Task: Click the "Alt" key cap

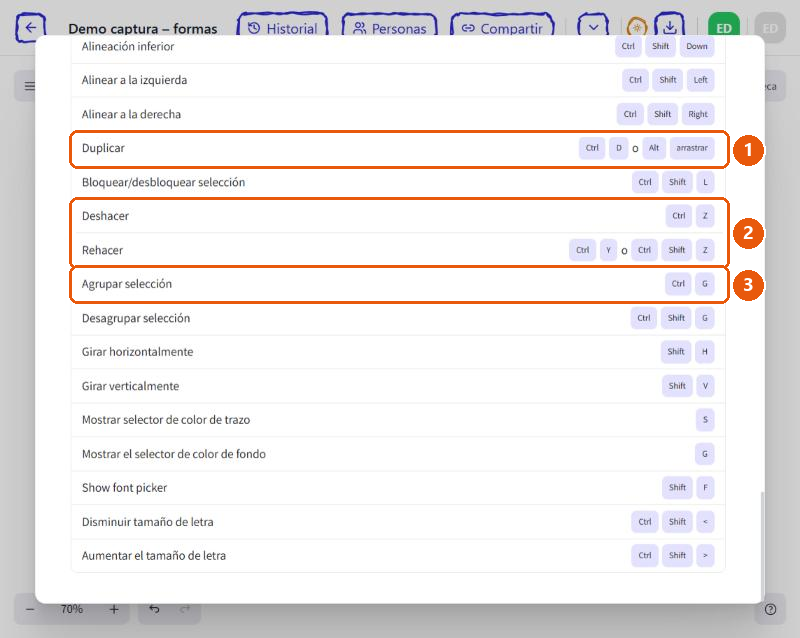Action: pyautogui.click(x=654, y=148)
